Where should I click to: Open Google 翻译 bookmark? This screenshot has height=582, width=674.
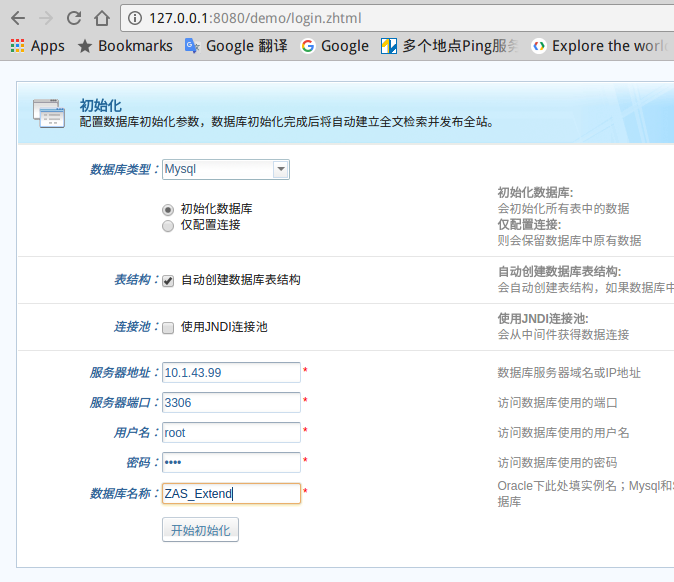235,46
